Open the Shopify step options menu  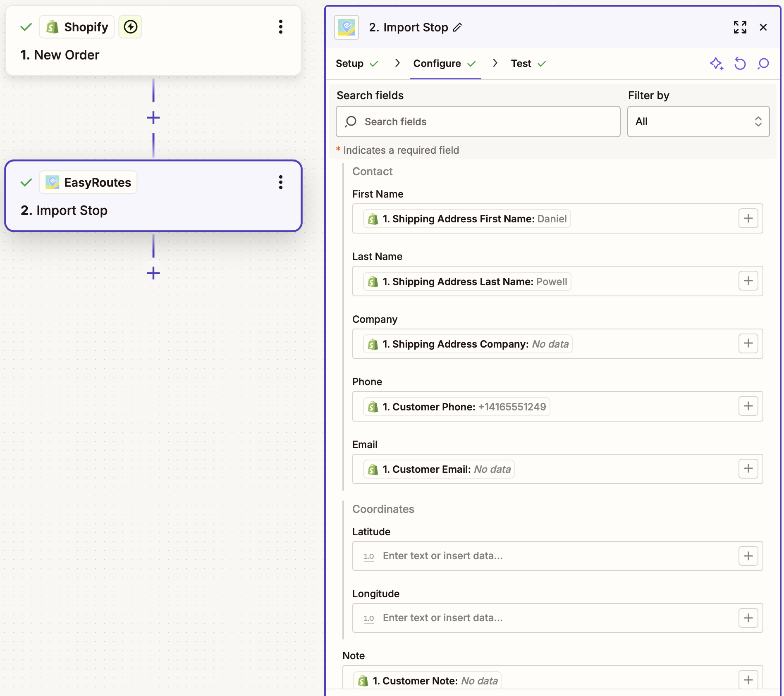[x=281, y=27]
